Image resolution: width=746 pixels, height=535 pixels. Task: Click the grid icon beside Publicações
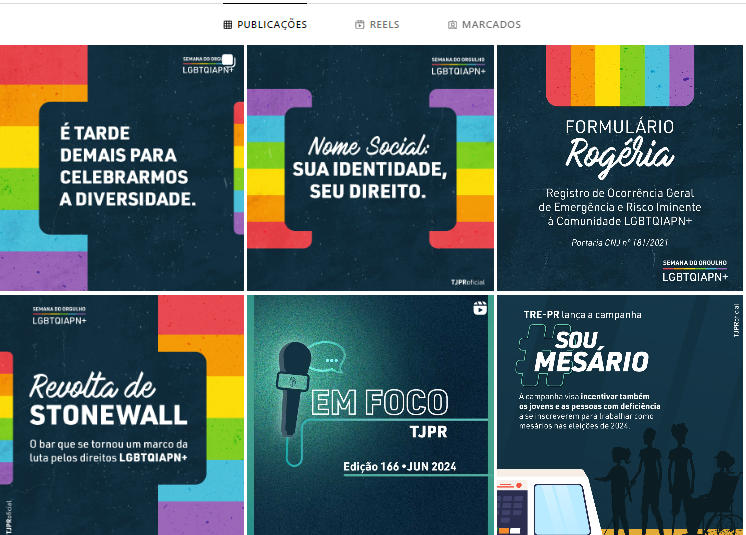point(227,25)
